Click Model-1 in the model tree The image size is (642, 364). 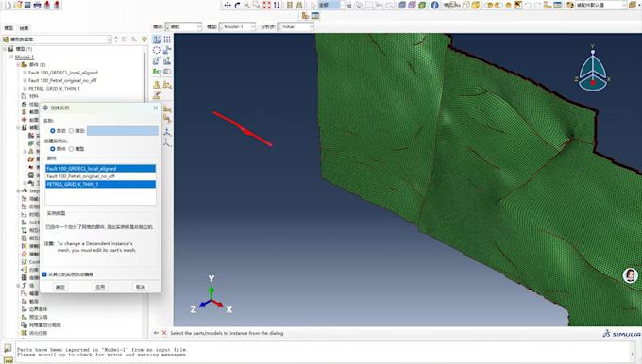pyautogui.click(x=25, y=57)
